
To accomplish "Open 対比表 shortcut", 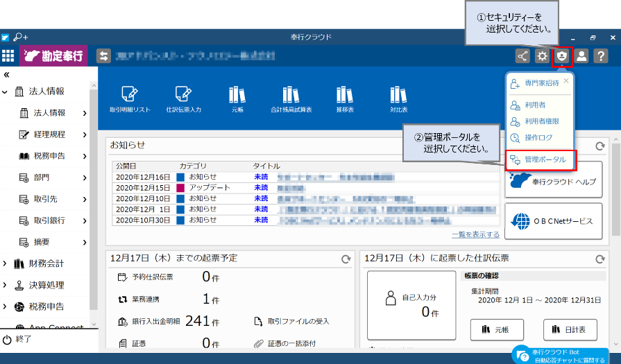I will pos(398,99).
